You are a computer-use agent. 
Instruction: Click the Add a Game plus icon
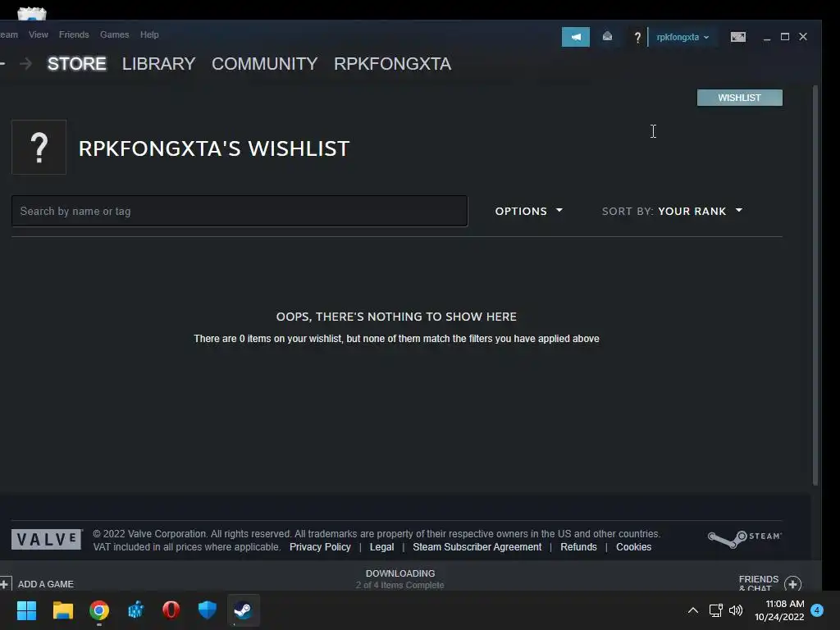coord(5,583)
